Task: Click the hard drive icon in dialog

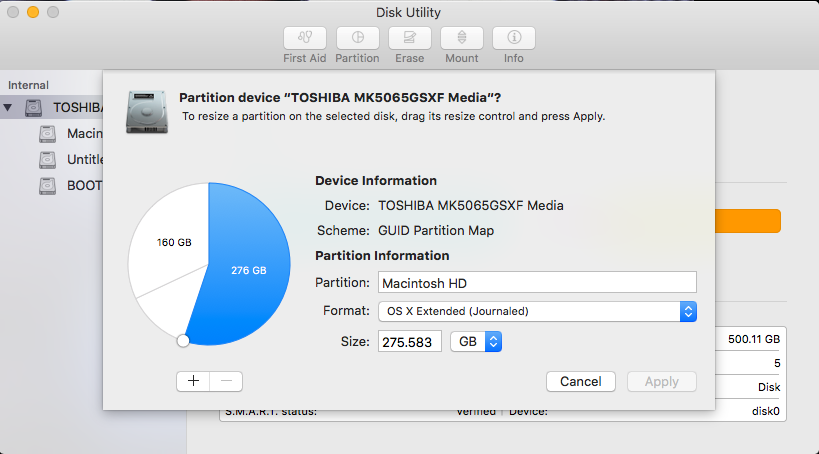Action: pyautogui.click(x=147, y=112)
